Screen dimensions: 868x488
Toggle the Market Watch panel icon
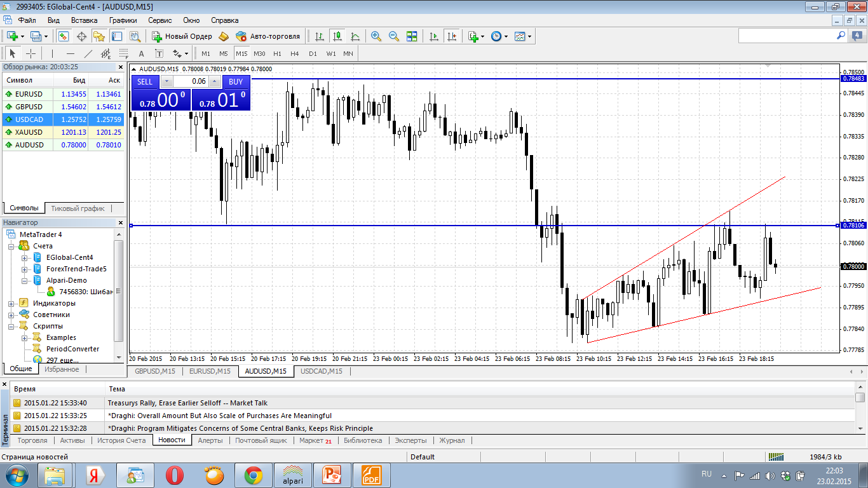point(64,36)
